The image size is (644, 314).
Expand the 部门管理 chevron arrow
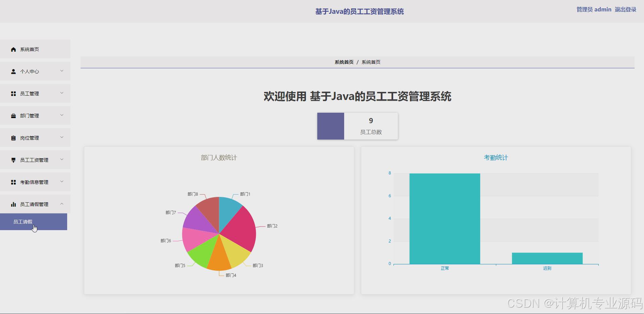tap(62, 115)
